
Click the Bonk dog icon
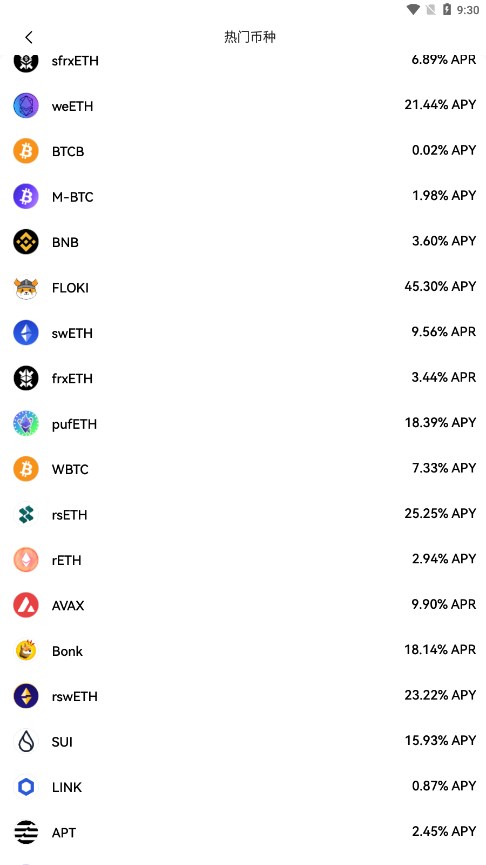26,651
